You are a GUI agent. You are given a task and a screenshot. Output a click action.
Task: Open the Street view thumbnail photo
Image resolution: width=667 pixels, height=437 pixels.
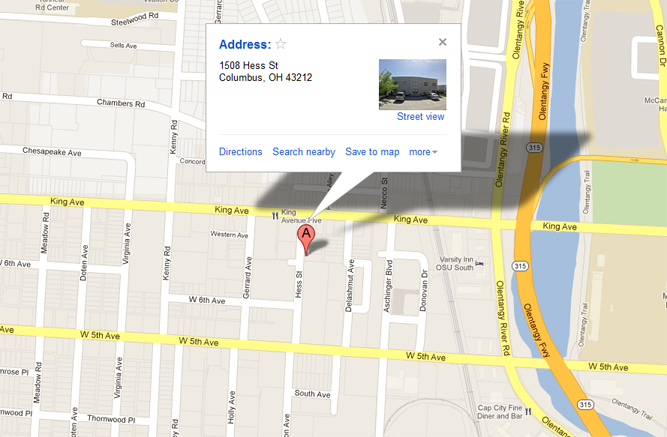412,84
